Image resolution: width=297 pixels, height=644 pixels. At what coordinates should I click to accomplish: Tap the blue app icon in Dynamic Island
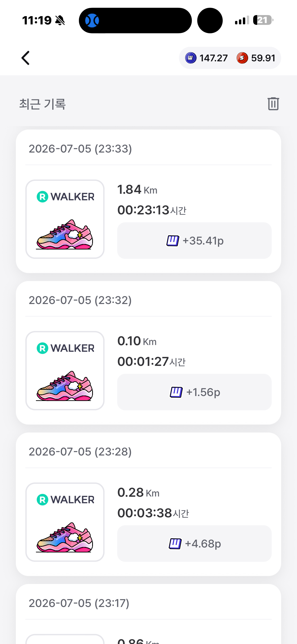[92, 20]
